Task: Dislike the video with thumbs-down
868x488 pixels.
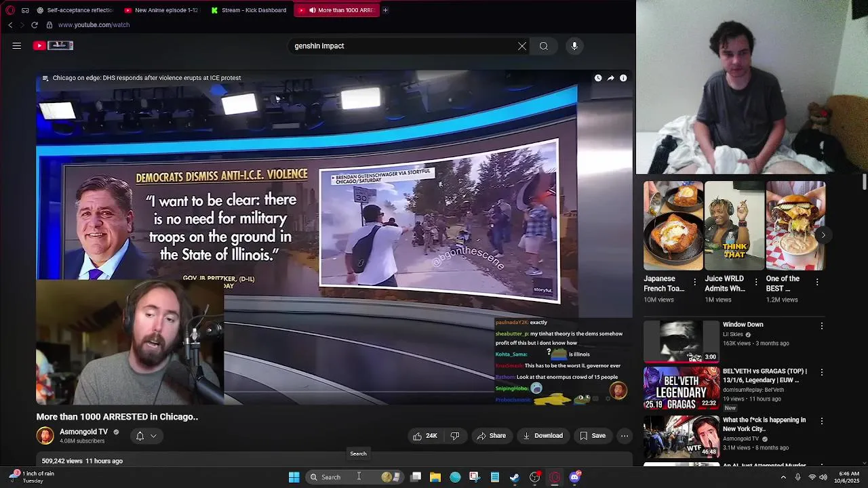Action: pos(455,436)
